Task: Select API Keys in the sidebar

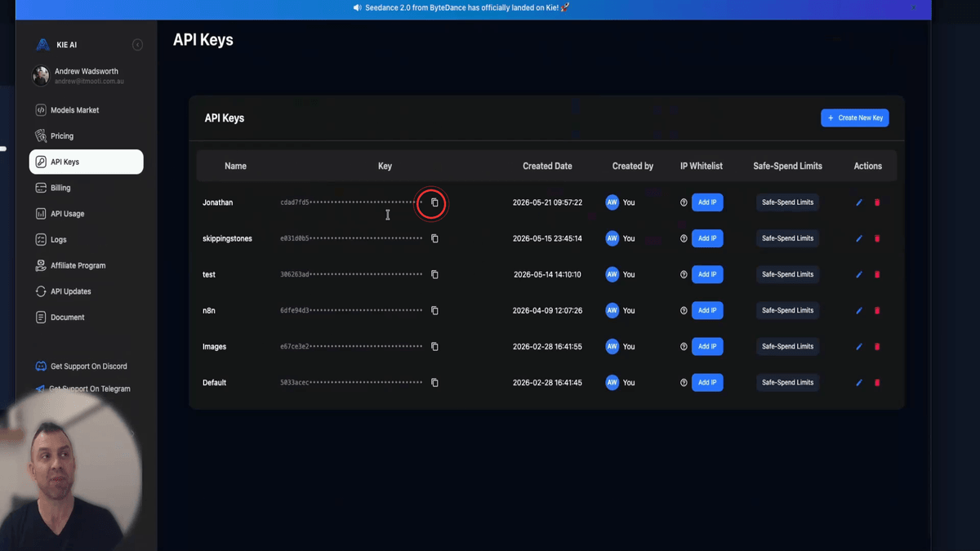Action: pos(86,162)
